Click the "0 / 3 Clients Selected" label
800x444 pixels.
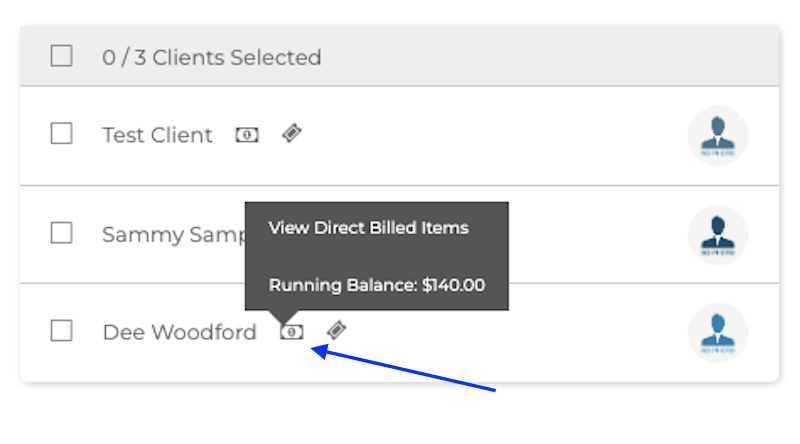click(211, 58)
